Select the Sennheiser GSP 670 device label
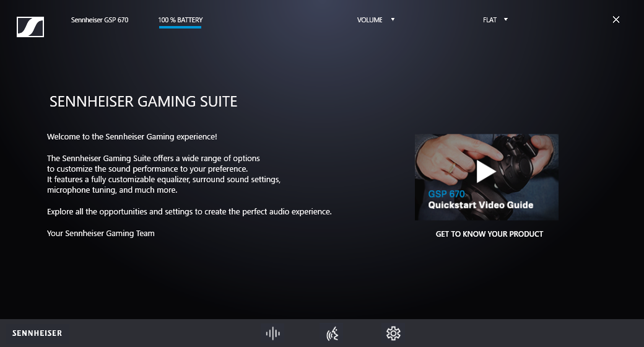The image size is (644, 347). coord(100,20)
